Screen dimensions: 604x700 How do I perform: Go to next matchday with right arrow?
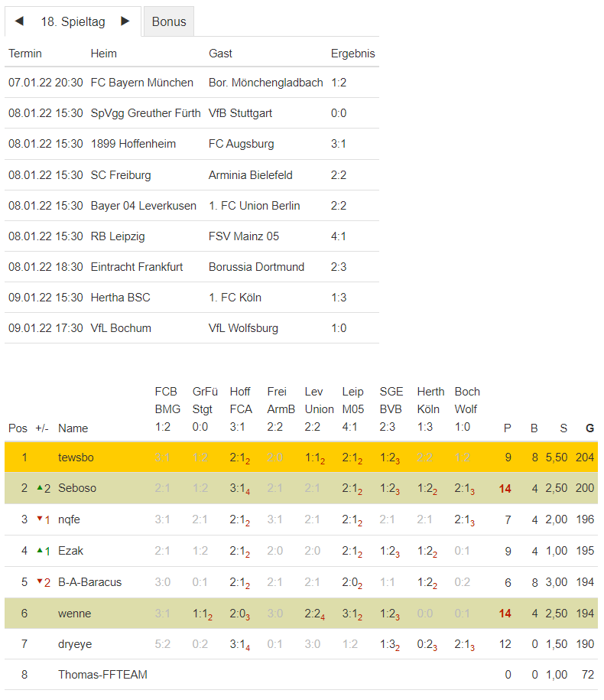pyautogui.click(x=125, y=21)
